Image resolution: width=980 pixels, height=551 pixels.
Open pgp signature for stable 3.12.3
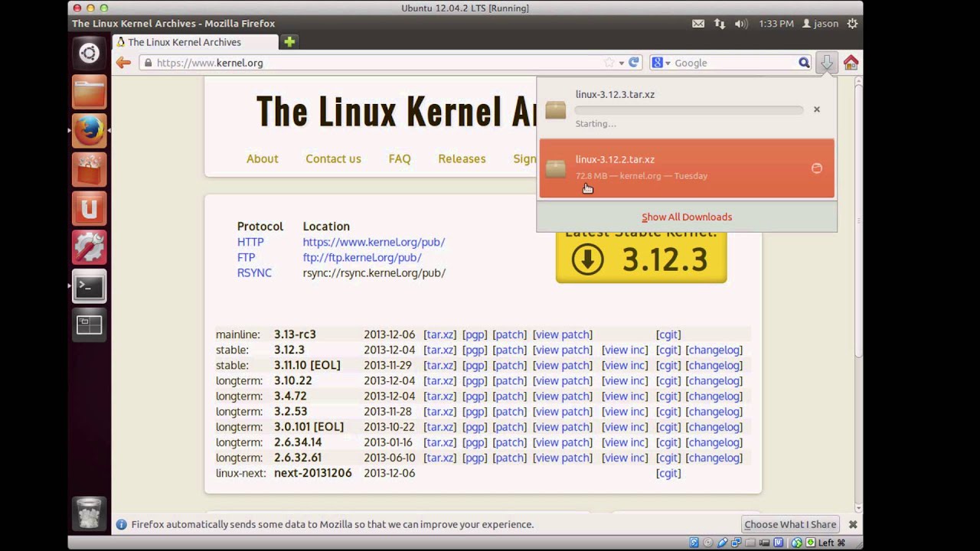[475, 350]
